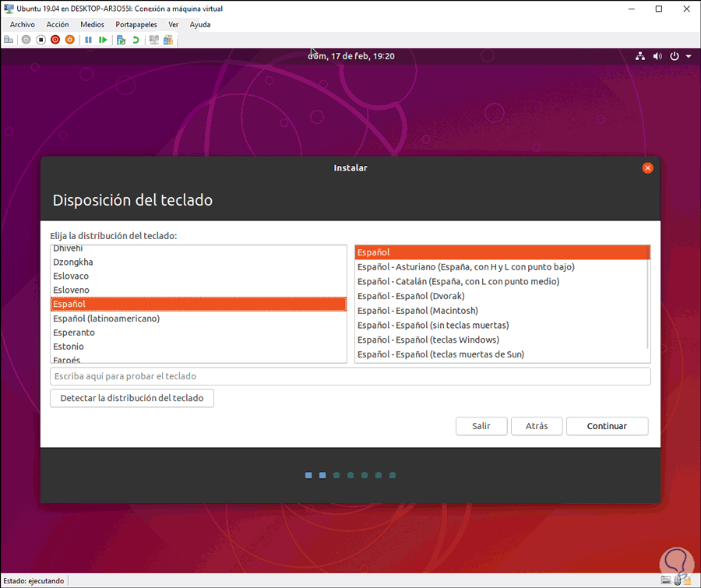Open the clock date in Ubuntu top bar

351,56
